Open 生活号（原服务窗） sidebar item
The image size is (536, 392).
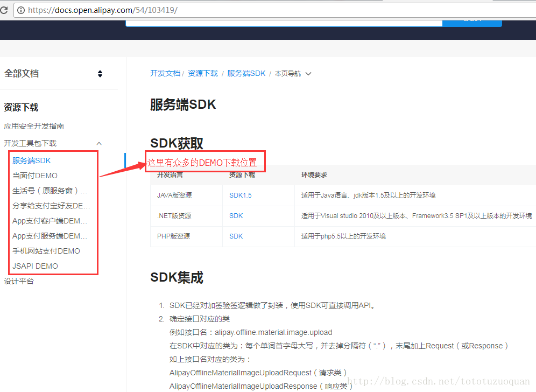50,191
